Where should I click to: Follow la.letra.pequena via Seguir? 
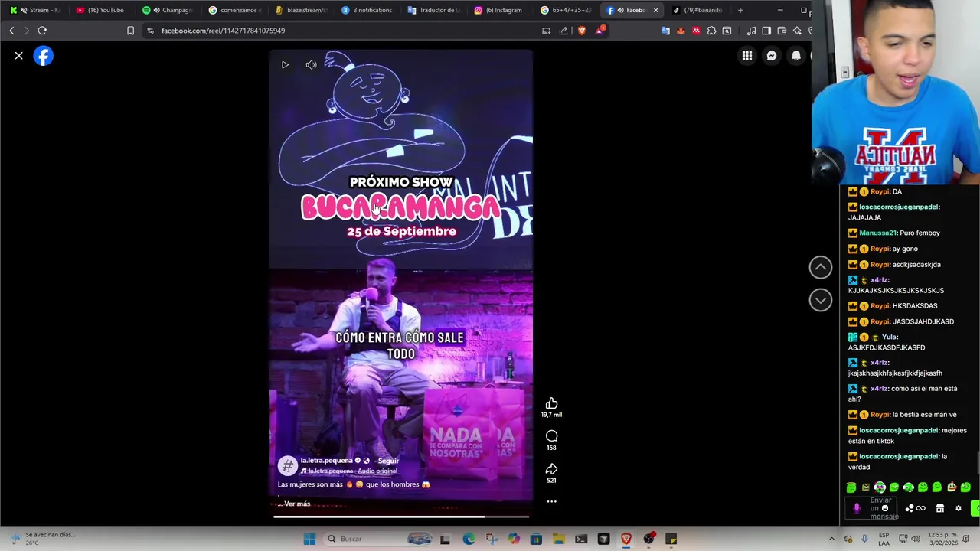[x=388, y=461]
